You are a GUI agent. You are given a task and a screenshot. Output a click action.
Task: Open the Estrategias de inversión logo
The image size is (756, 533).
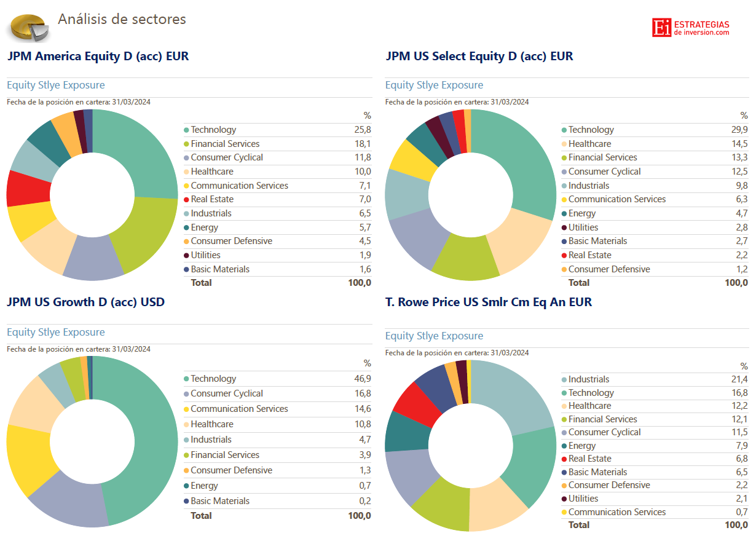tap(691, 28)
